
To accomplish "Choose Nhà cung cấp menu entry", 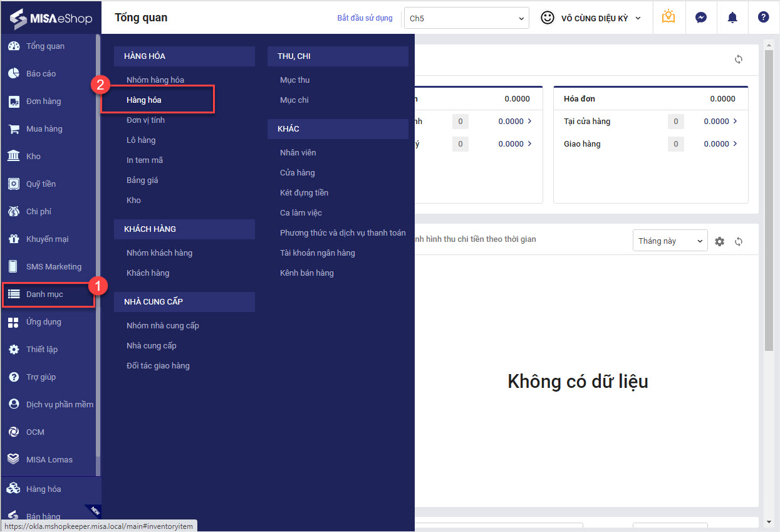I will 152,346.
